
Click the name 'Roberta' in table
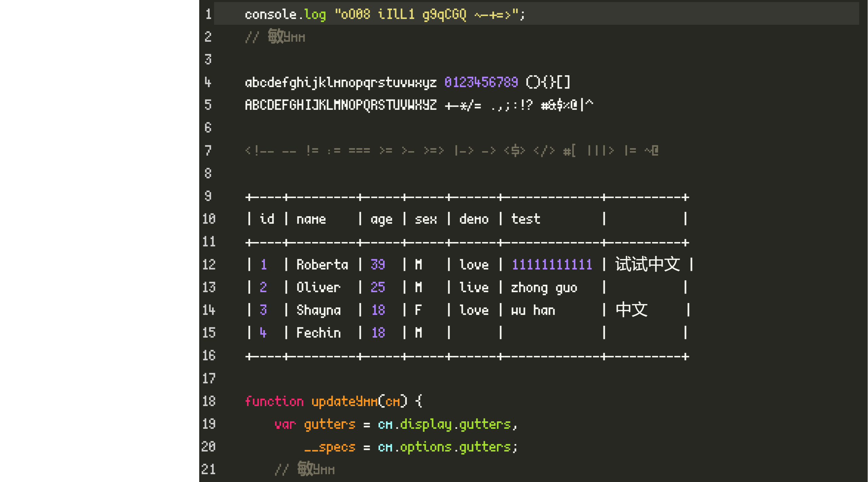[322, 264]
